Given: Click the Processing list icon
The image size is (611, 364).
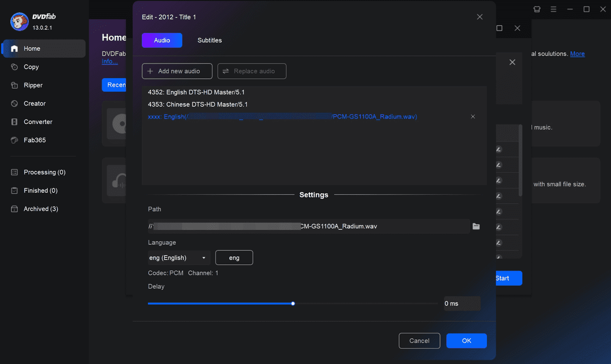Looking at the screenshot, I should click(x=14, y=172).
